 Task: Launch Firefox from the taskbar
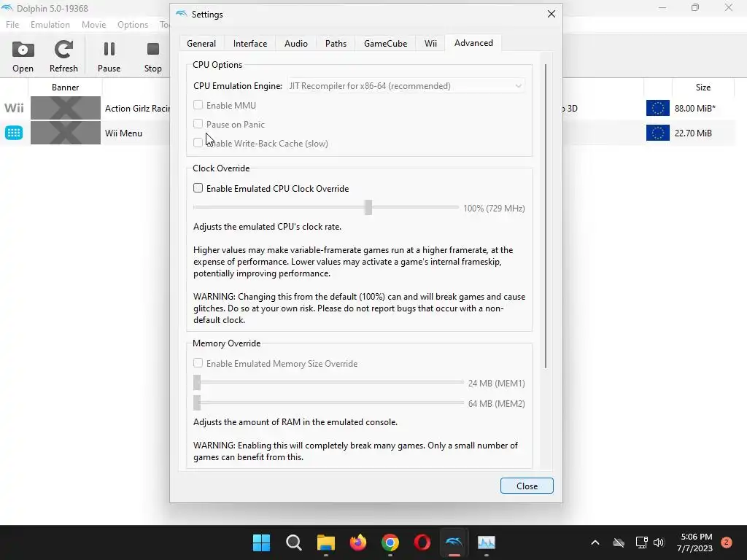(x=357, y=542)
